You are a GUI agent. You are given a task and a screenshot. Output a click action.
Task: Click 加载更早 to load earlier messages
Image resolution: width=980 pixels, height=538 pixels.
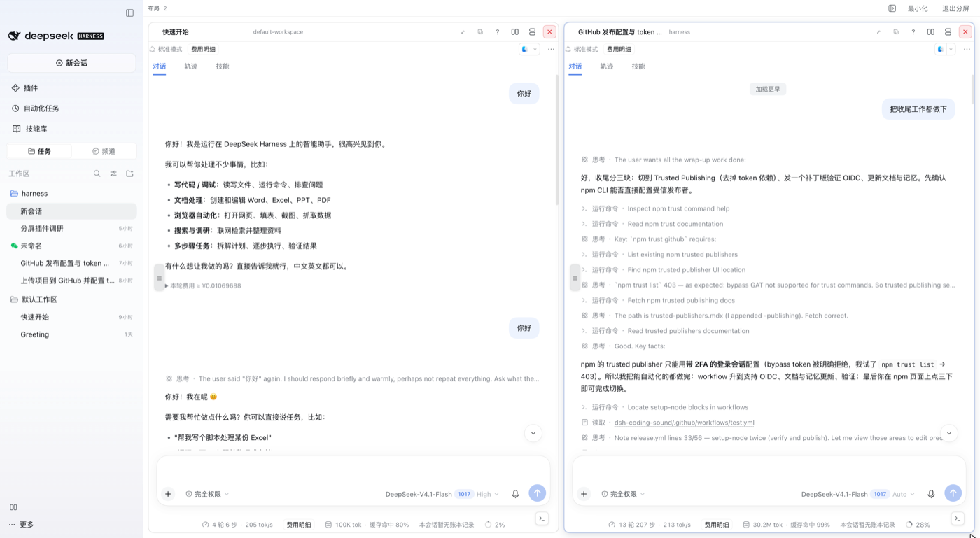[768, 89]
